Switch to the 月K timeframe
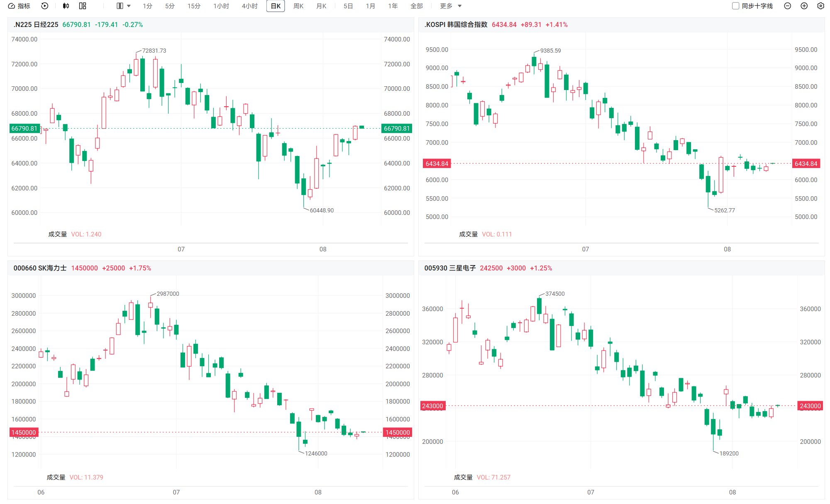Viewport: 830px width, 504px height. pyautogui.click(x=321, y=6)
